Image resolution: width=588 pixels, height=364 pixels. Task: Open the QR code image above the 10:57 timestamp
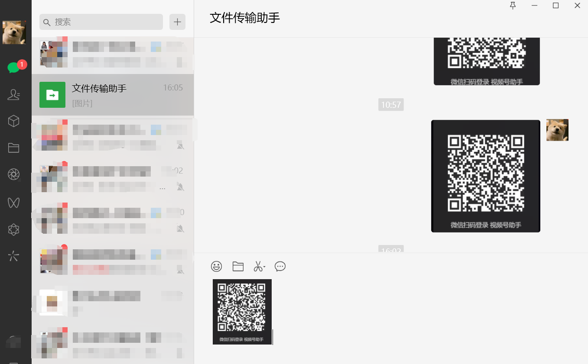487,61
